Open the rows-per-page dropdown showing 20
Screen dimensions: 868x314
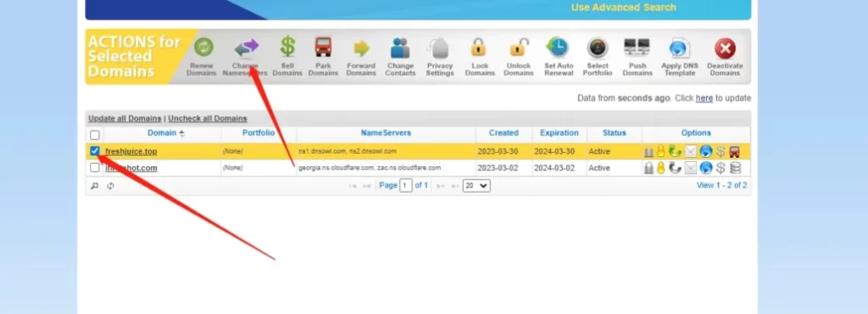click(x=476, y=186)
